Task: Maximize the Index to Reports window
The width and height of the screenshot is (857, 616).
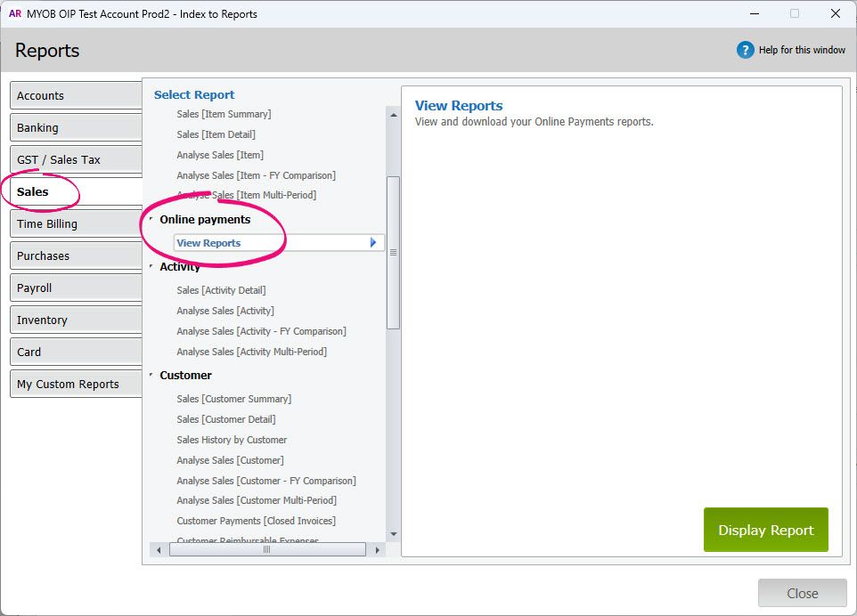Action: [x=794, y=14]
